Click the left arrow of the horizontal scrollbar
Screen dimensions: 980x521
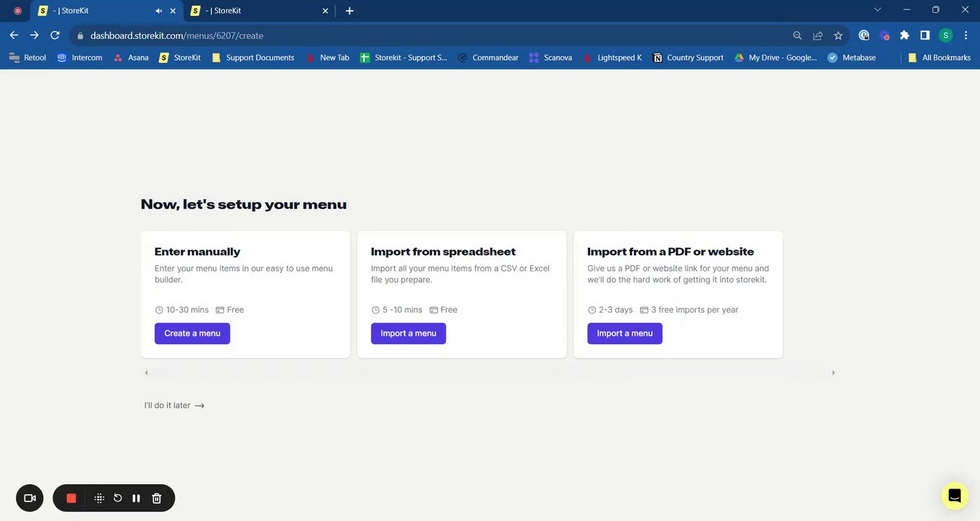[146, 373]
